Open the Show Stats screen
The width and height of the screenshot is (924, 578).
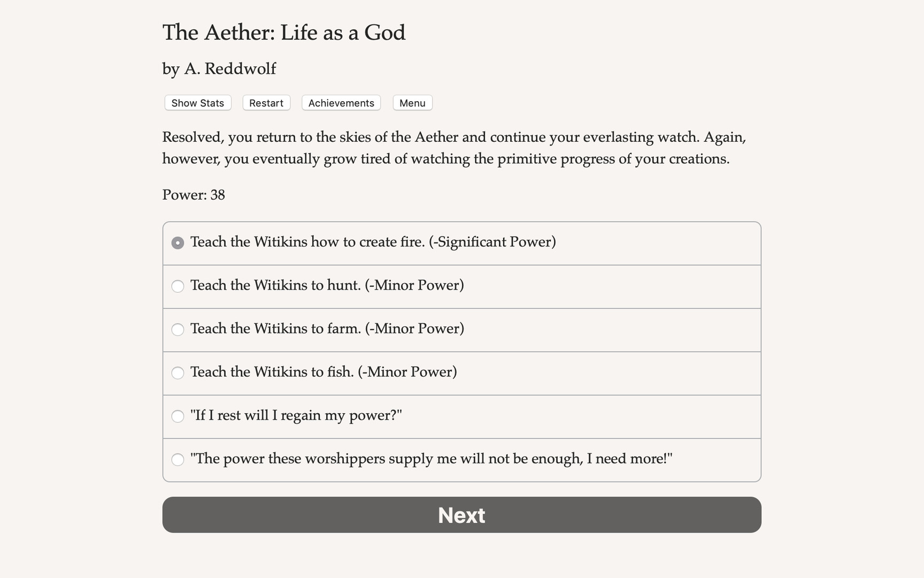point(197,103)
